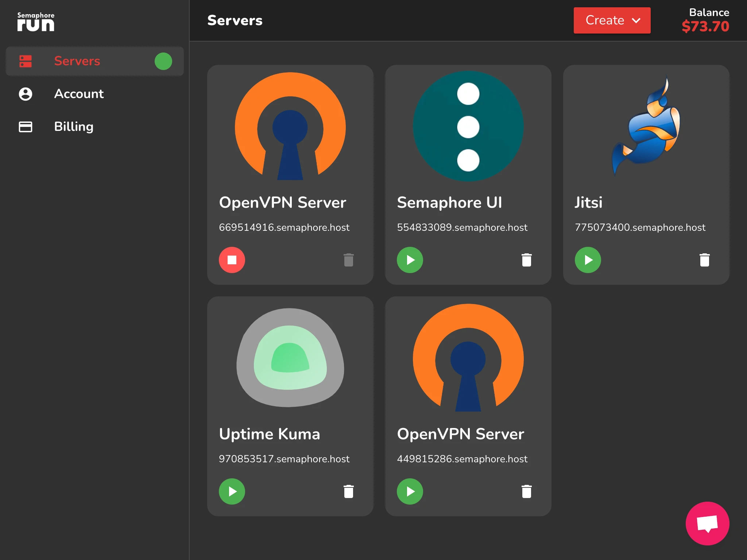Viewport: 747px width, 560px height.
Task: Delete the Semaphore UI server
Action: coord(527,260)
